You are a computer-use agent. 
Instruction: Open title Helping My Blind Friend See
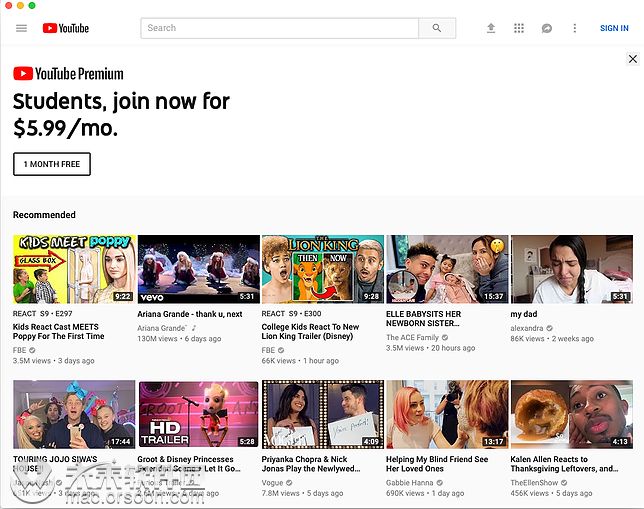pos(437,464)
